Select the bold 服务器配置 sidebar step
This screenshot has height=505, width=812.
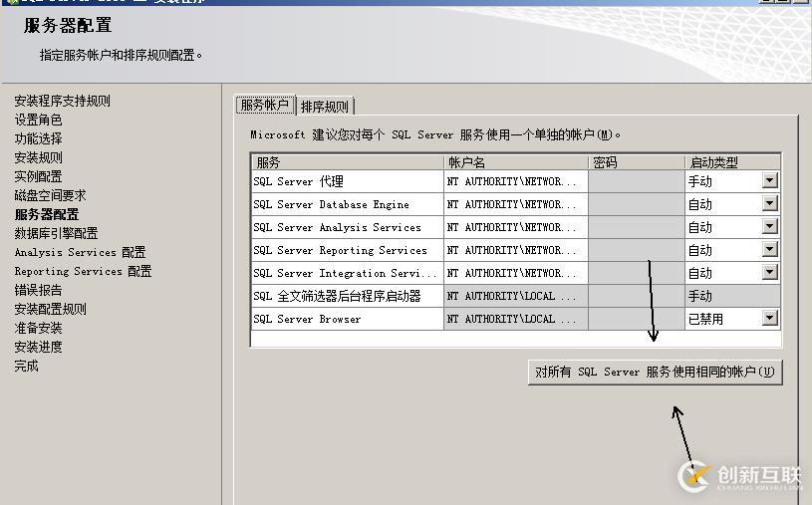(x=47, y=214)
